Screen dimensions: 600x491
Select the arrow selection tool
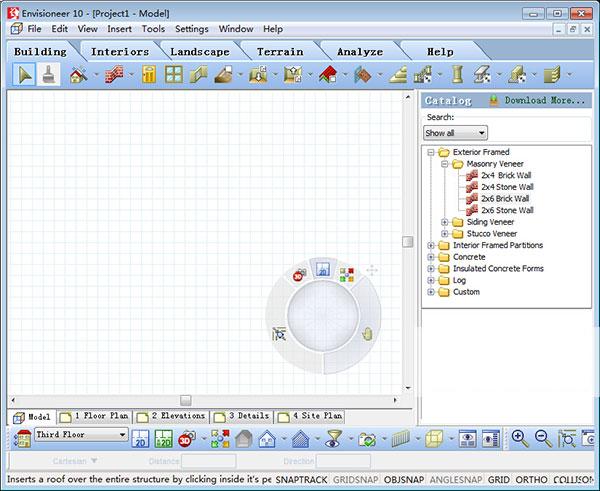pyautogui.click(x=25, y=74)
